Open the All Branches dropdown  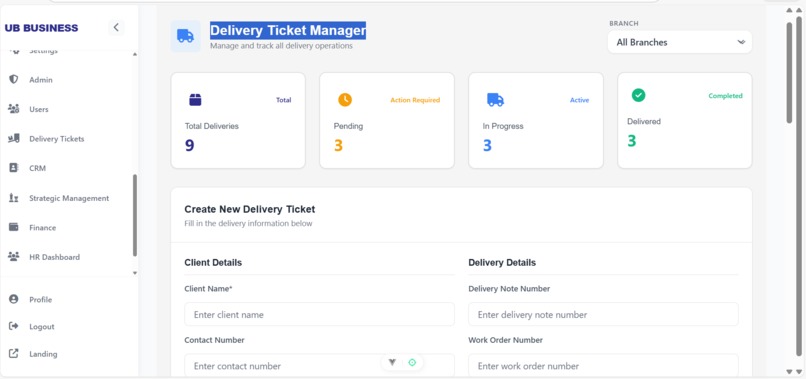[x=680, y=42]
